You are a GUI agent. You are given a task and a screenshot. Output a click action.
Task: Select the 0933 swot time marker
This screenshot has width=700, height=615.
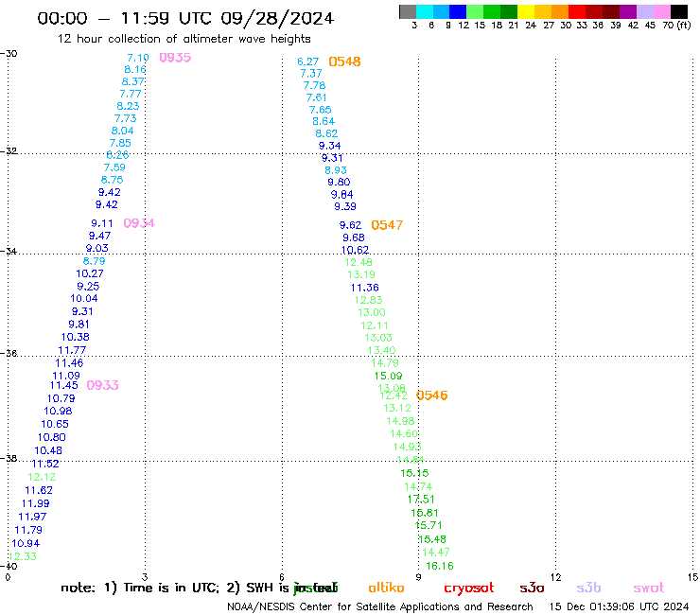pyautogui.click(x=102, y=385)
